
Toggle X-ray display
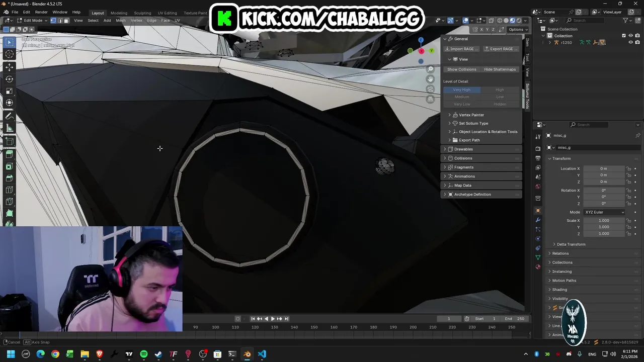point(491,21)
